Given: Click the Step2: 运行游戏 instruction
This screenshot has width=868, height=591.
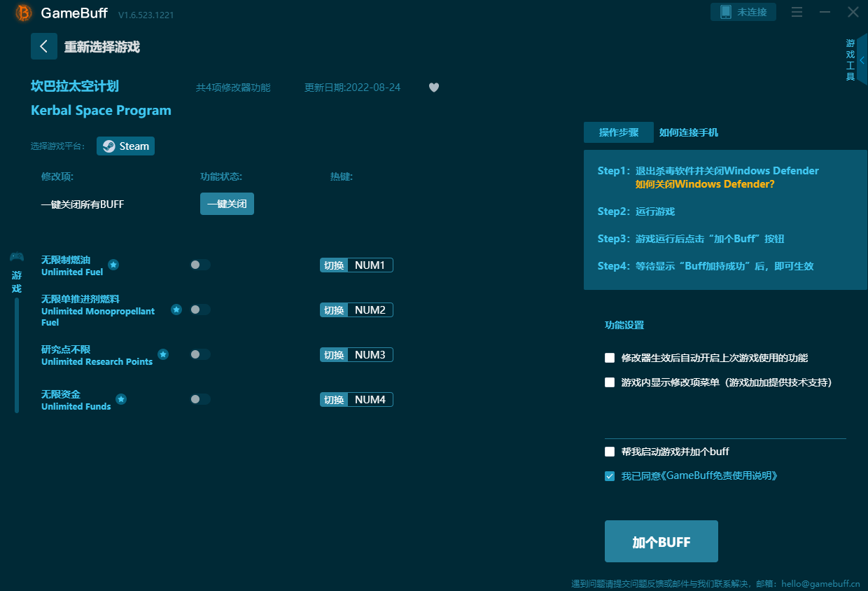Looking at the screenshot, I should coord(636,211).
